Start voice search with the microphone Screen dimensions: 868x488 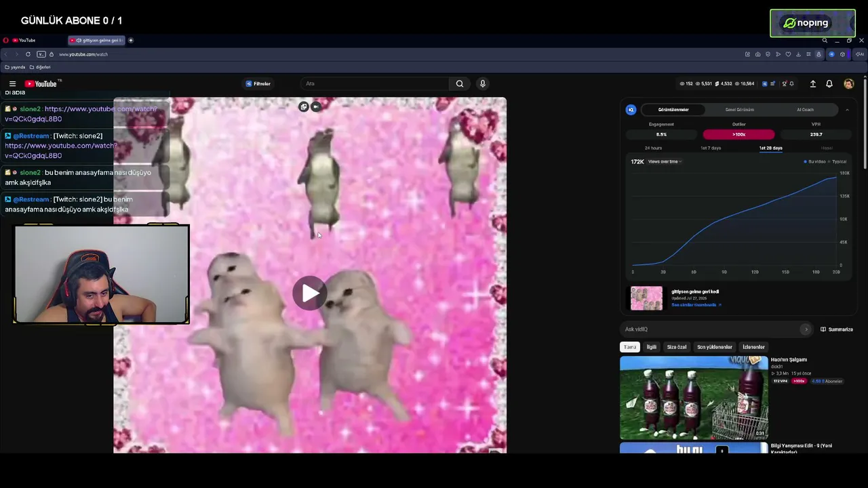483,83
